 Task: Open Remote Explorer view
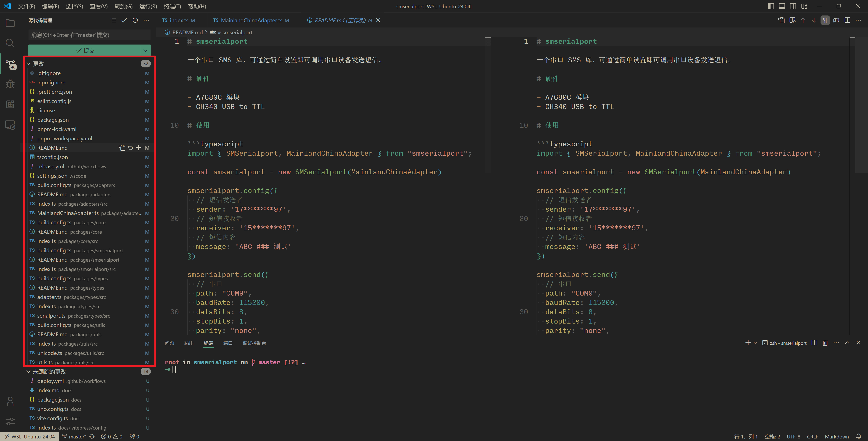[10, 125]
